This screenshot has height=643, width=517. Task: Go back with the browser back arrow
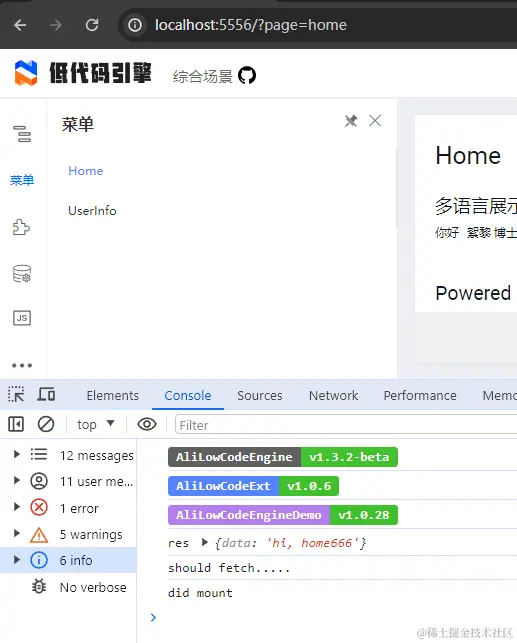tap(20, 25)
